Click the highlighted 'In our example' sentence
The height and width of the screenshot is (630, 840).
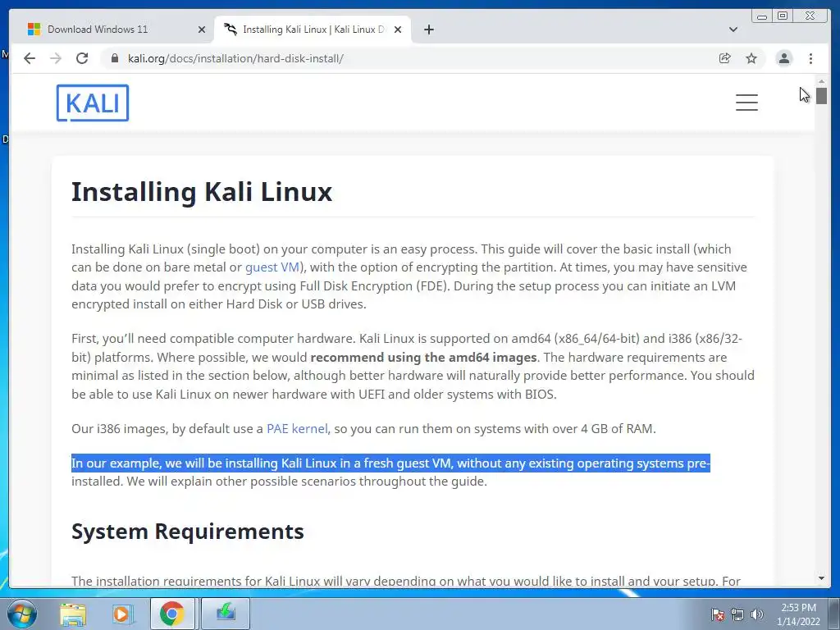click(390, 463)
